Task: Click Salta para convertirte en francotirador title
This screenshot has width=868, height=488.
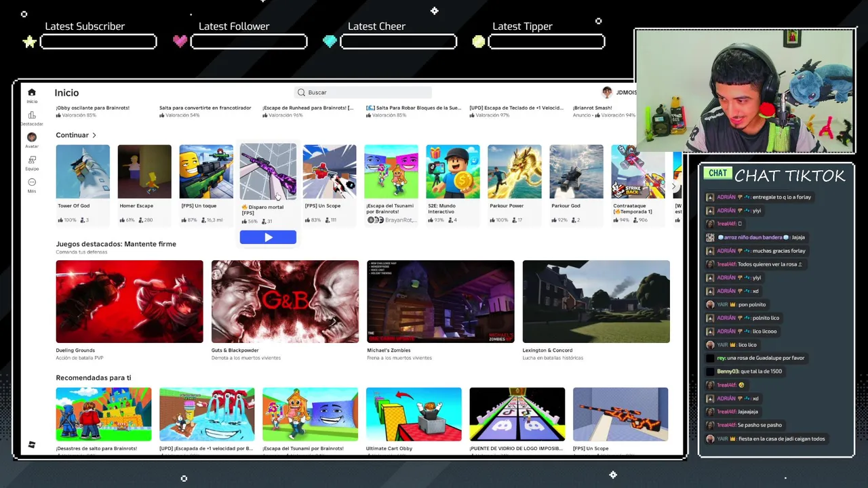Action: click(x=205, y=108)
